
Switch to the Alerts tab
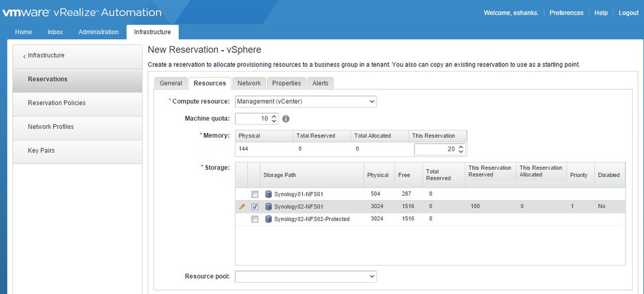(320, 83)
